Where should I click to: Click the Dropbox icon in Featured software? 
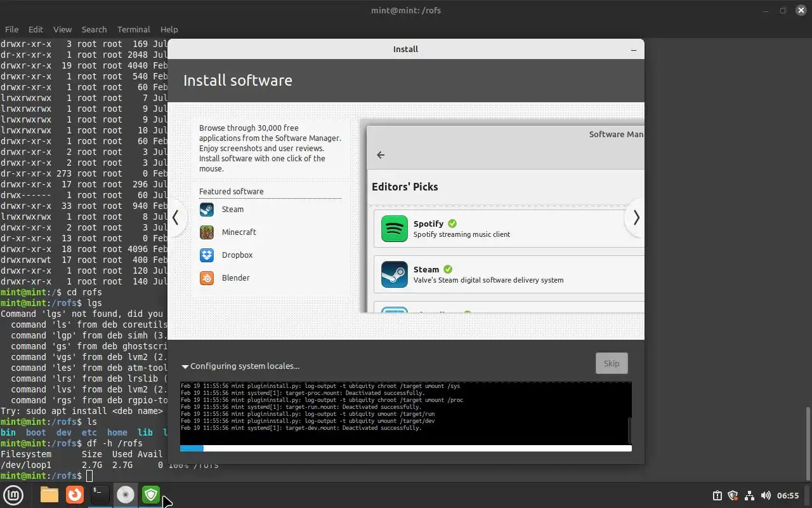(207, 255)
